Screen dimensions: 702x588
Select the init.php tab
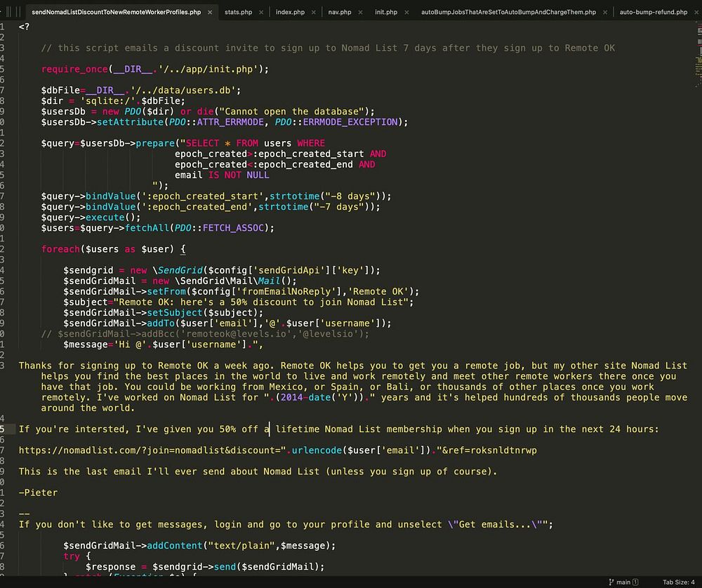[385, 13]
